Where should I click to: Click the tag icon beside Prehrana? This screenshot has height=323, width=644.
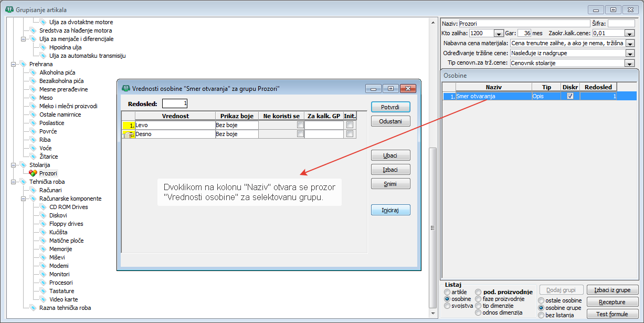point(23,64)
